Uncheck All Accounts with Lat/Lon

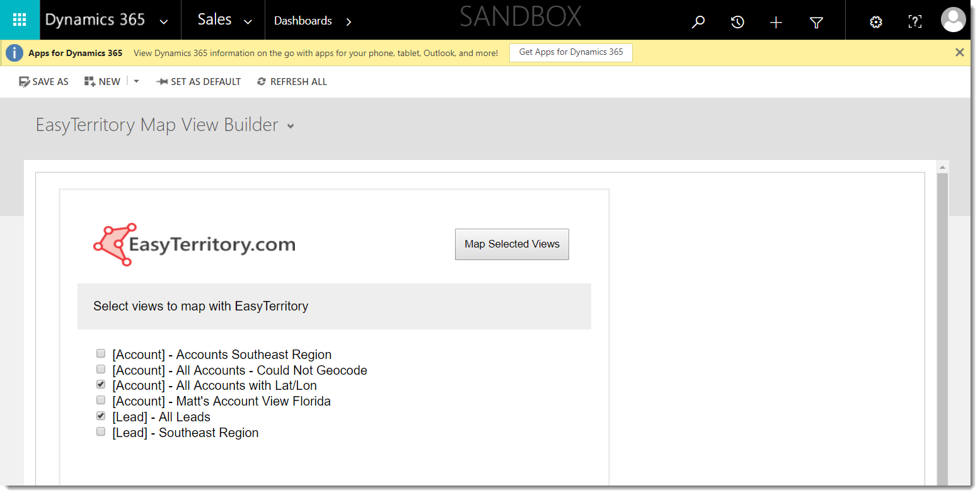[101, 384]
